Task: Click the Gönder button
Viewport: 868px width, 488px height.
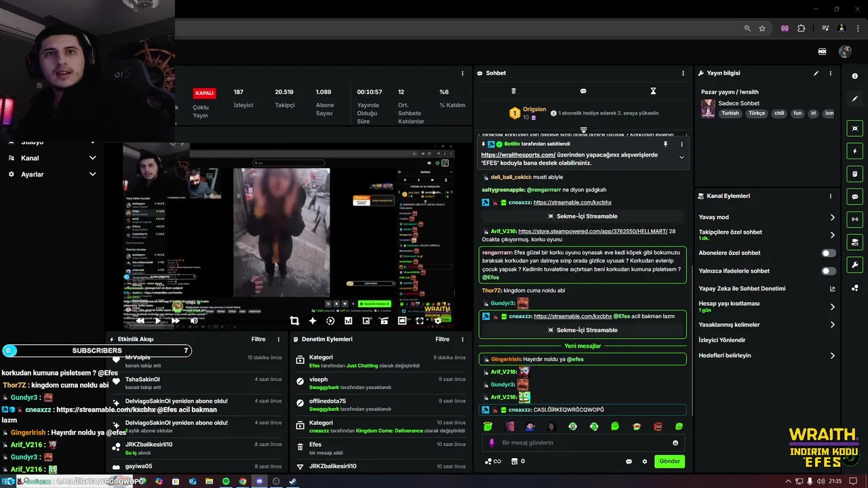Action: (669, 462)
